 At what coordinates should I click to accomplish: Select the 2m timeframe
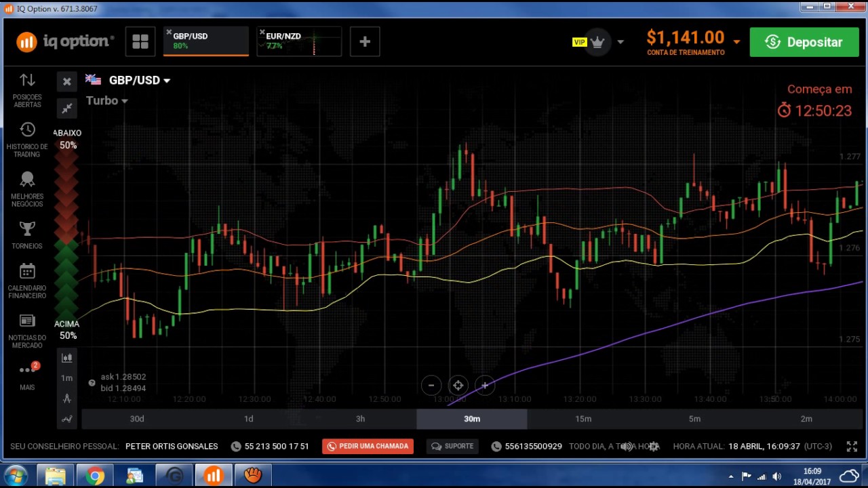pos(806,419)
